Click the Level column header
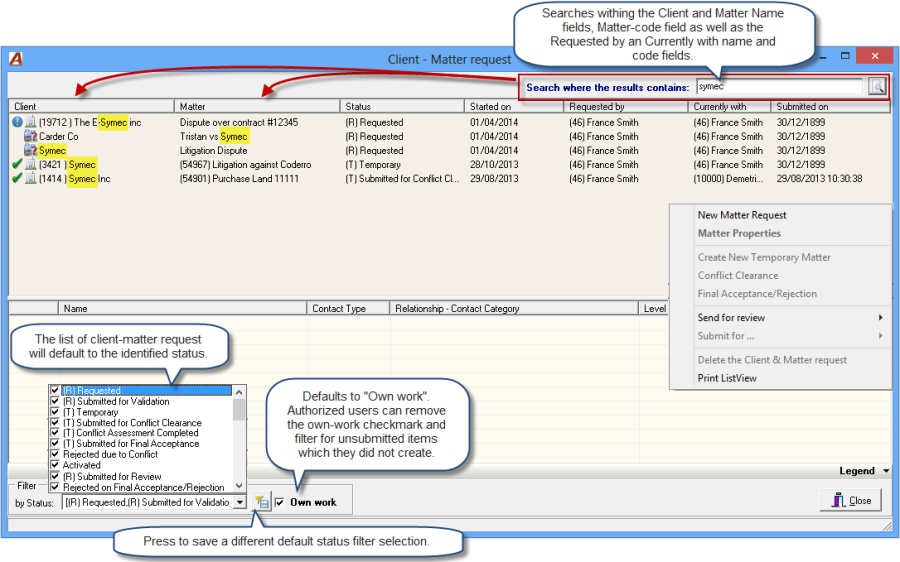Image resolution: width=900 pixels, height=562 pixels. (x=654, y=308)
